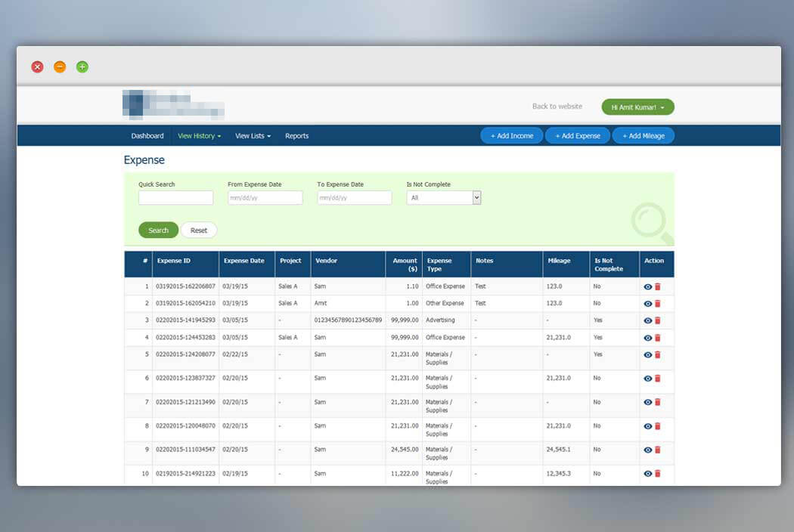View expense row 9 with eye icon
794x532 pixels.
(x=647, y=450)
